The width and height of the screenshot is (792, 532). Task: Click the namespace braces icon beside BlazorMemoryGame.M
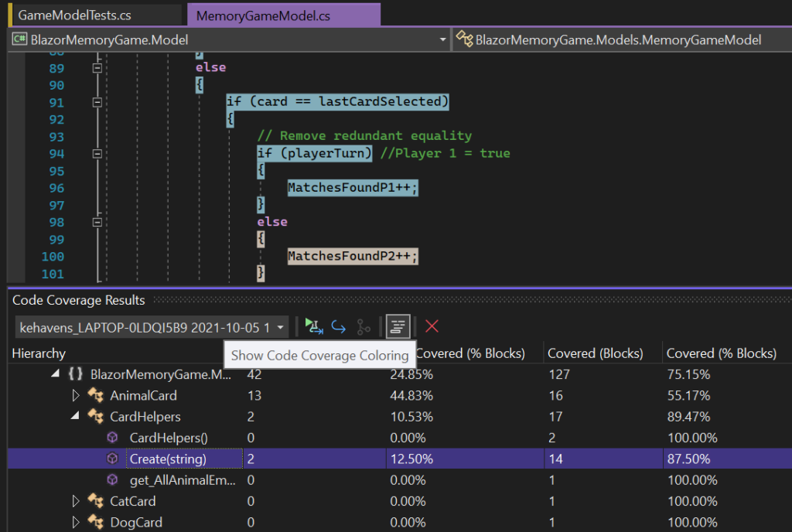[73, 374]
